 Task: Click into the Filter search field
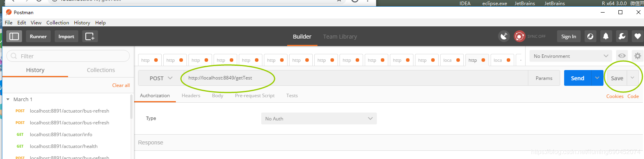68,56
